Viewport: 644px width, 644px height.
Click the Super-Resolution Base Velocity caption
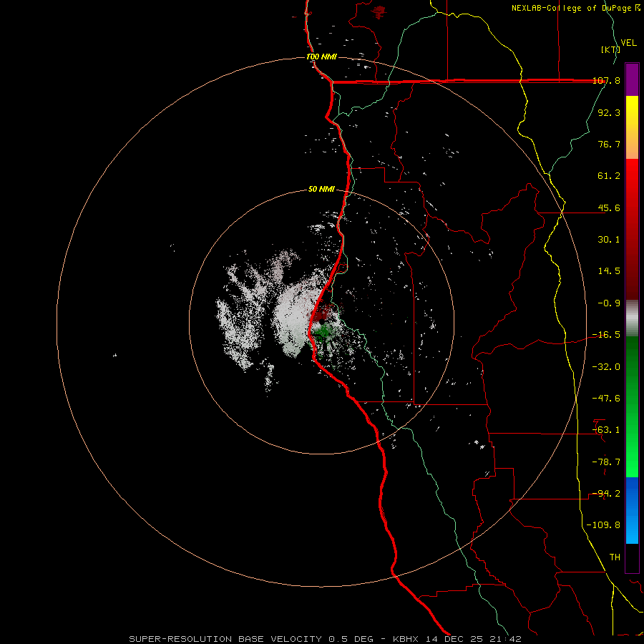point(326,639)
